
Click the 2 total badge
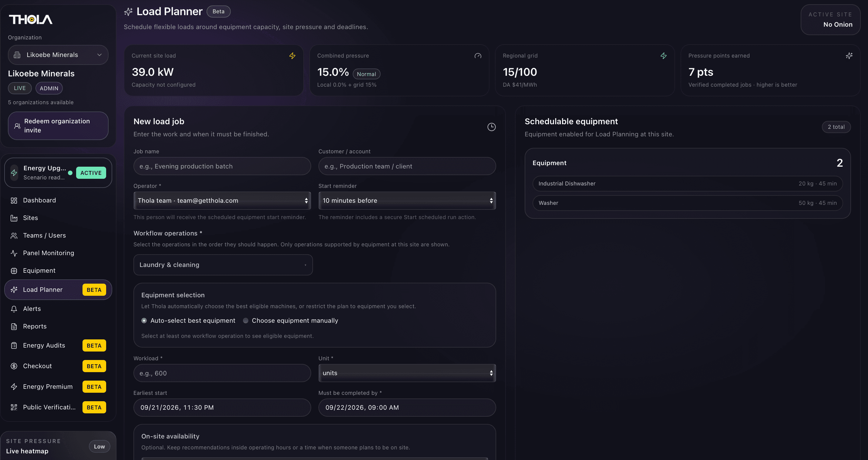pos(836,127)
